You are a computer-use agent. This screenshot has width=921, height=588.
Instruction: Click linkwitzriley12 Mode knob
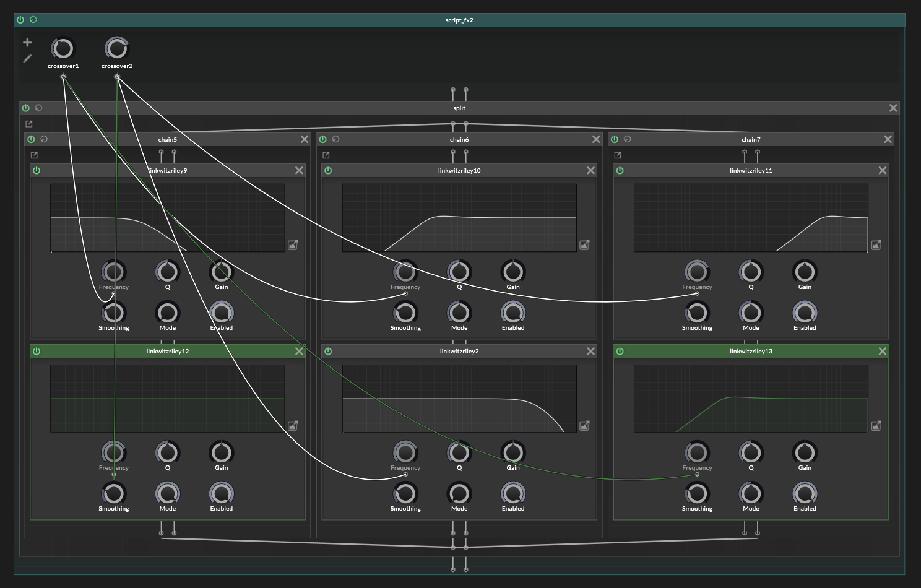[x=168, y=493]
